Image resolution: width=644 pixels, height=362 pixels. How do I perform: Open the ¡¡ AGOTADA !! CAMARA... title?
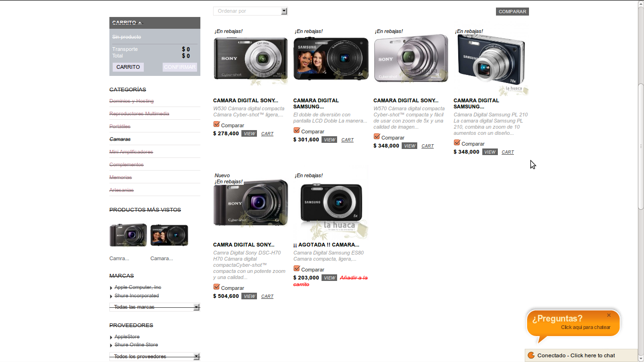326,245
